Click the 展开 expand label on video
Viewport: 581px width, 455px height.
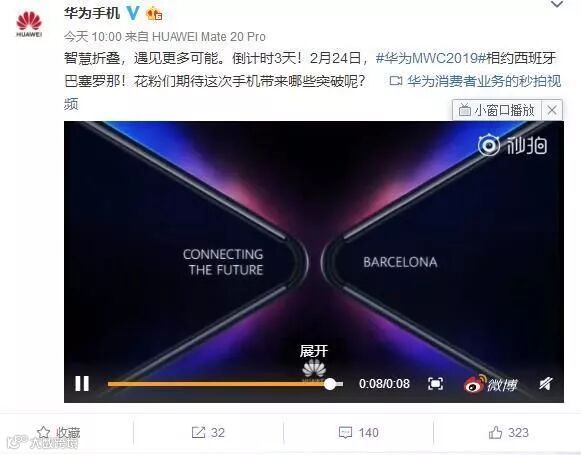pyautogui.click(x=314, y=351)
